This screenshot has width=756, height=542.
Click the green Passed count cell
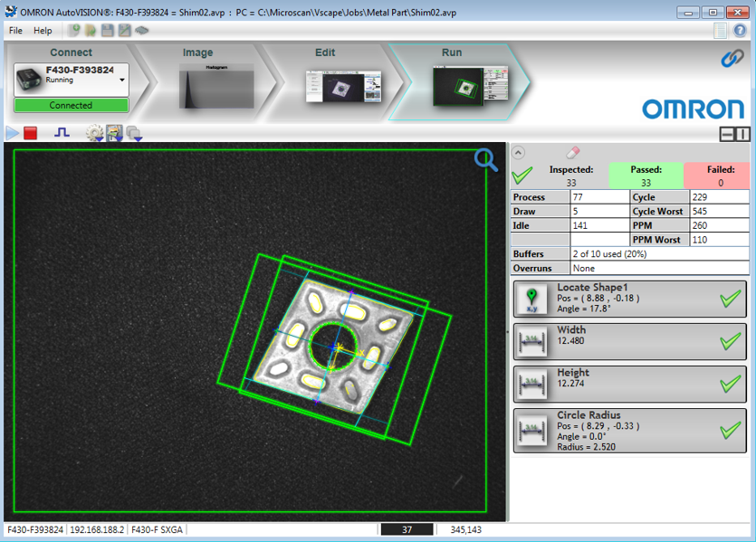646,176
